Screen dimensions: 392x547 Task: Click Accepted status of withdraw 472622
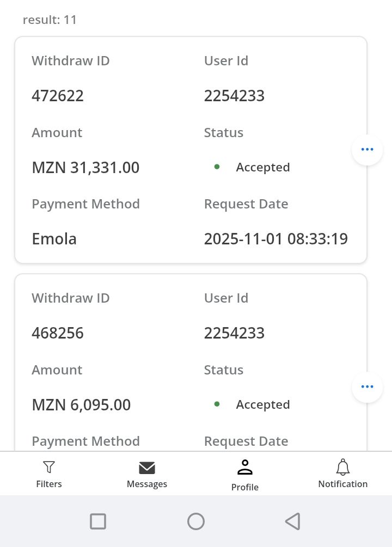(262, 168)
